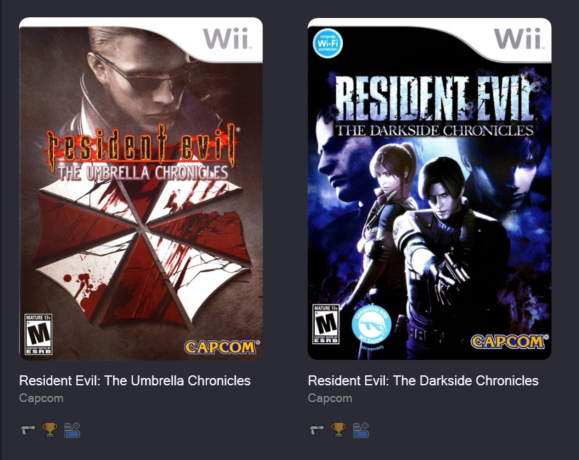
Task: Click the ESRB M rating on Darkside cover
Action: [326, 325]
